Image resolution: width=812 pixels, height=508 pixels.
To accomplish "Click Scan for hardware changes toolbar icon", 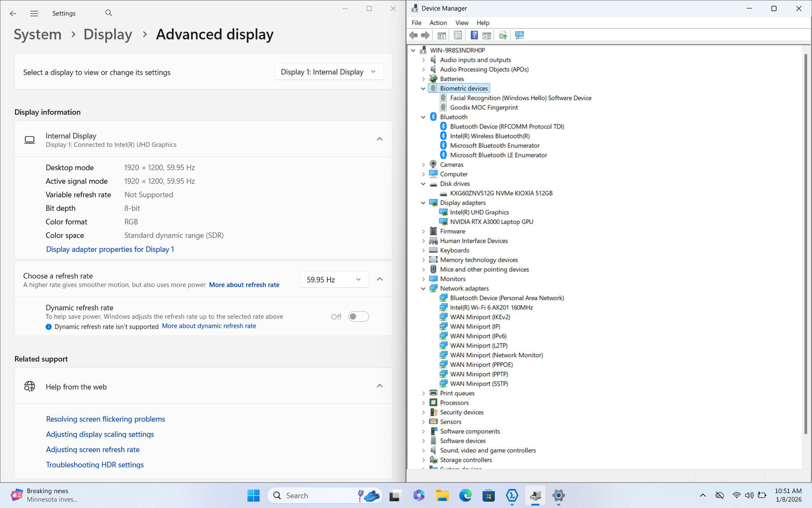I will 519,35.
